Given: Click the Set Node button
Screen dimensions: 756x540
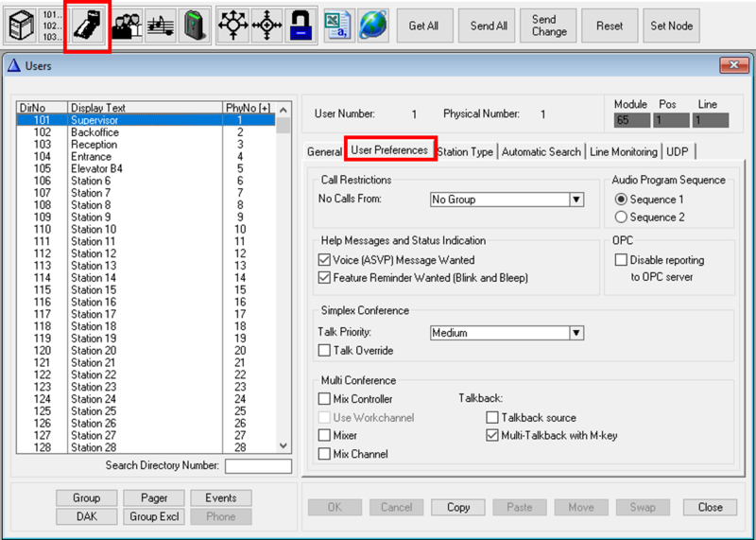Looking at the screenshot, I should 672,26.
